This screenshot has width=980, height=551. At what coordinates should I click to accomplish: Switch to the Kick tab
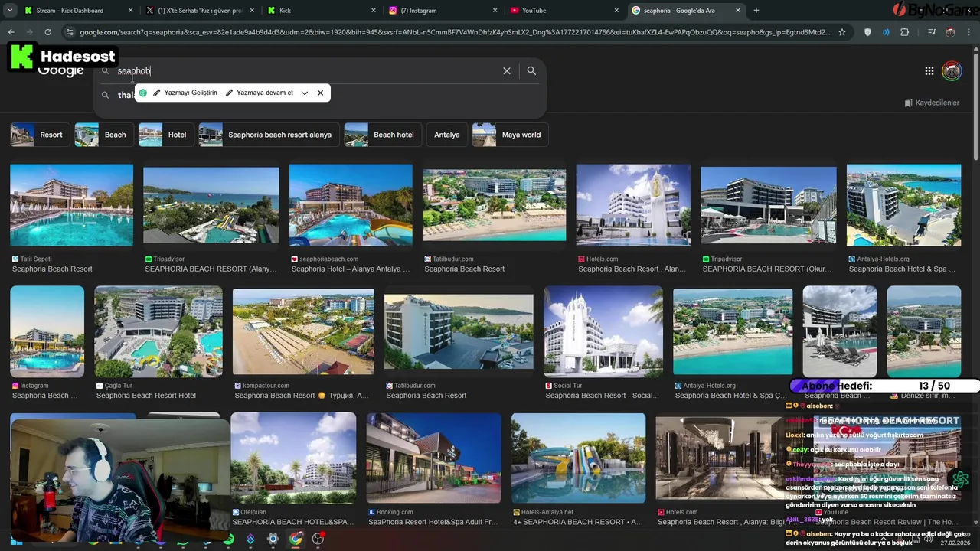pyautogui.click(x=322, y=10)
